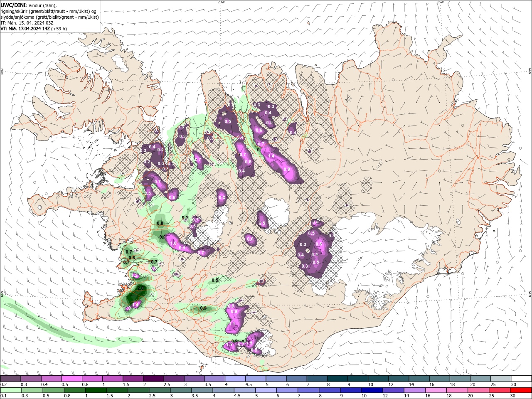Select the bright pink 0.5–0.8 snow swatch

71,379
